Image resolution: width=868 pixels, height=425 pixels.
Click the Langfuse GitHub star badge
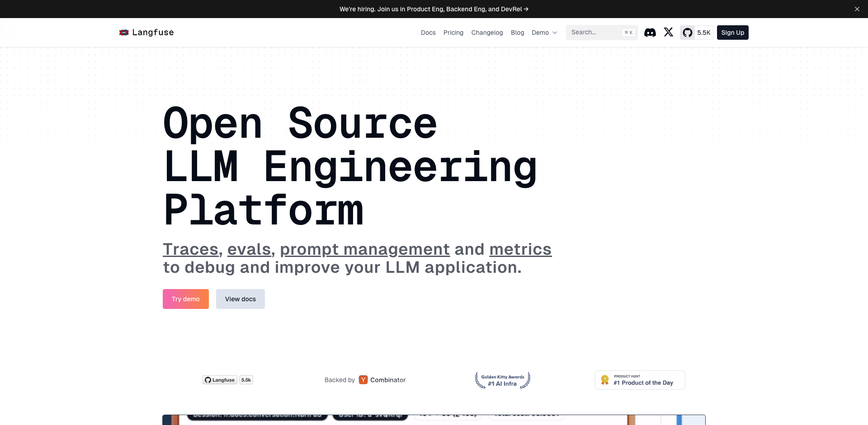(220, 380)
